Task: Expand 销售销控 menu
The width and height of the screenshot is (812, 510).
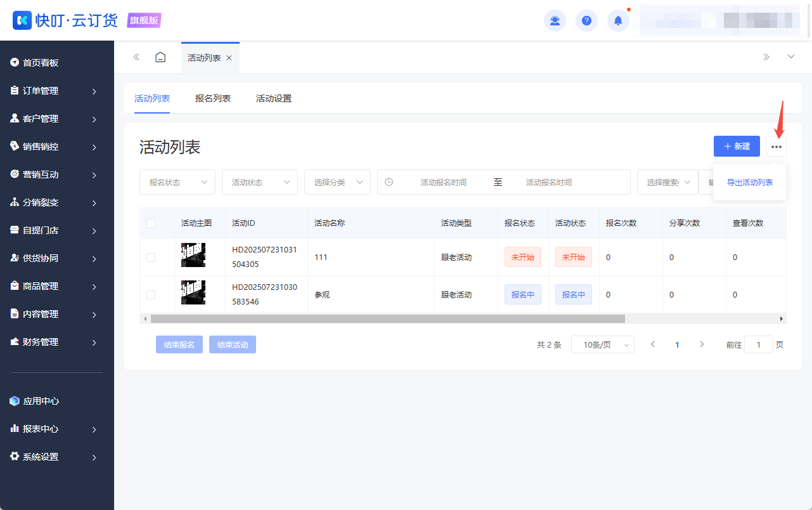Action: pos(57,147)
